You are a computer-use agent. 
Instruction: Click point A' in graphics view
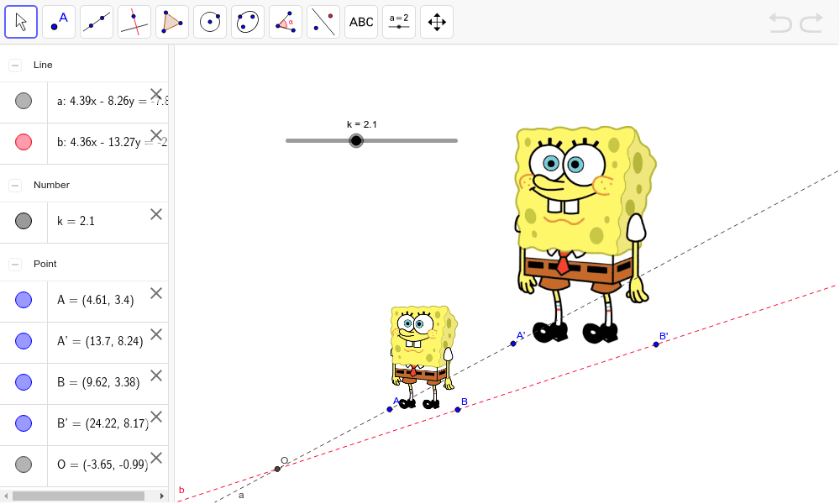[x=513, y=344]
